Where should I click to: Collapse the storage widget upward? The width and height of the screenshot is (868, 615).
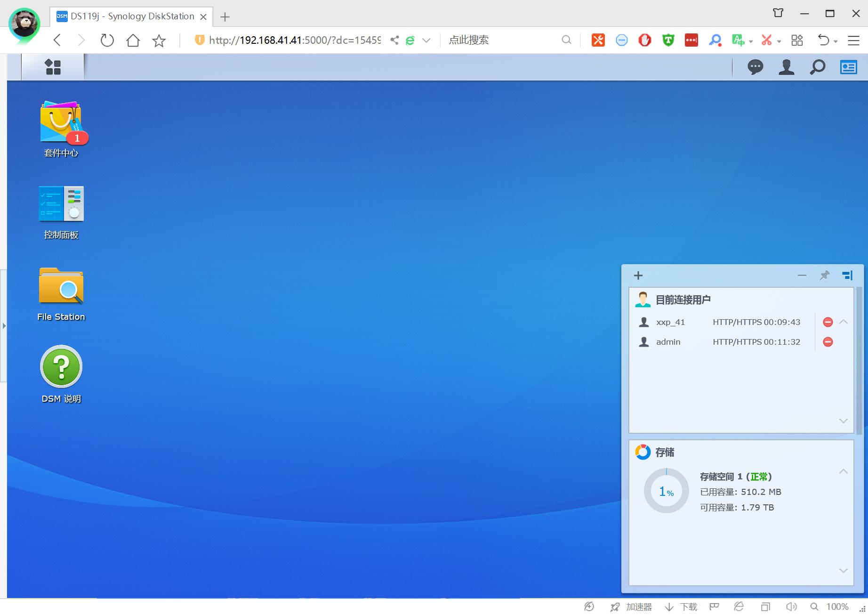point(843,471)
